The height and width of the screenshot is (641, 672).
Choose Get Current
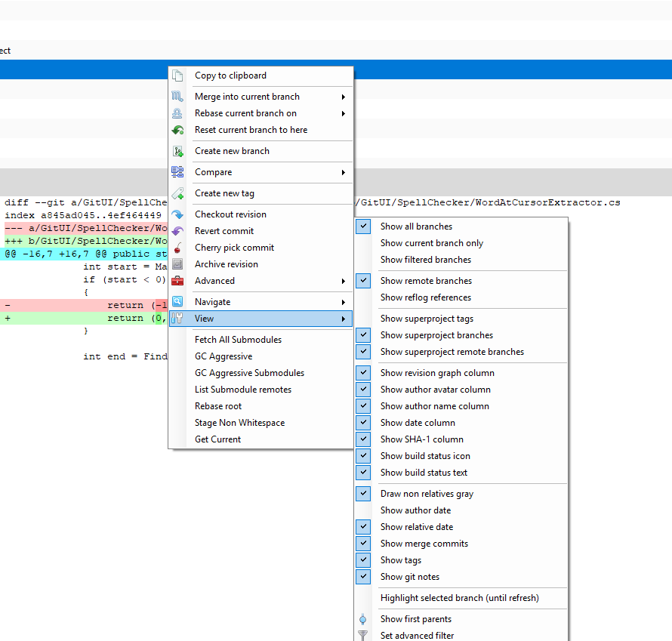(x=261, y=439)
